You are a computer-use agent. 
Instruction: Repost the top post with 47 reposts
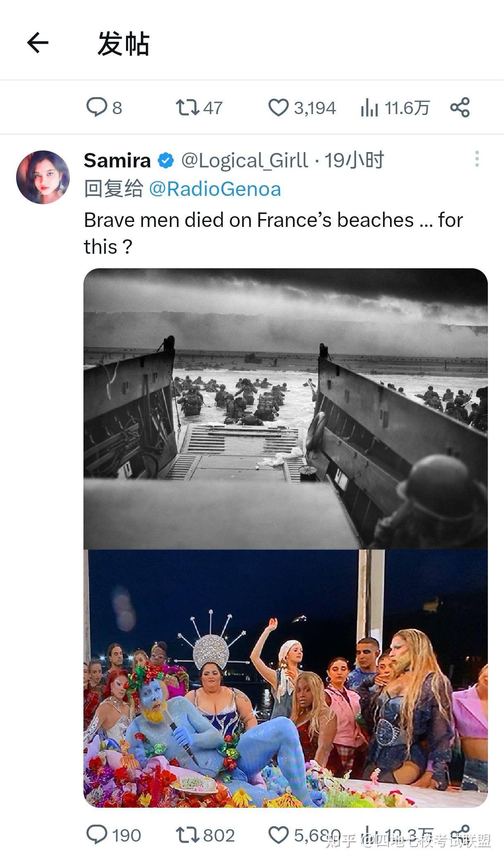[199, 107]
